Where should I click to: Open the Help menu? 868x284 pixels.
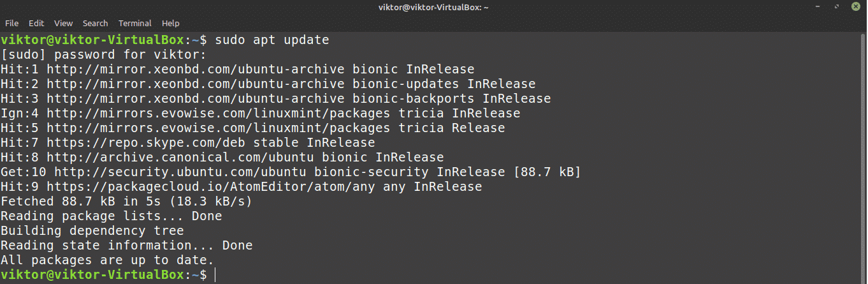point(171,23)
